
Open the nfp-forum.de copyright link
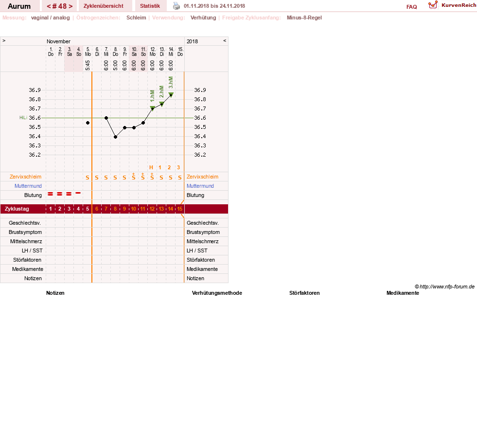coord(444,287)
